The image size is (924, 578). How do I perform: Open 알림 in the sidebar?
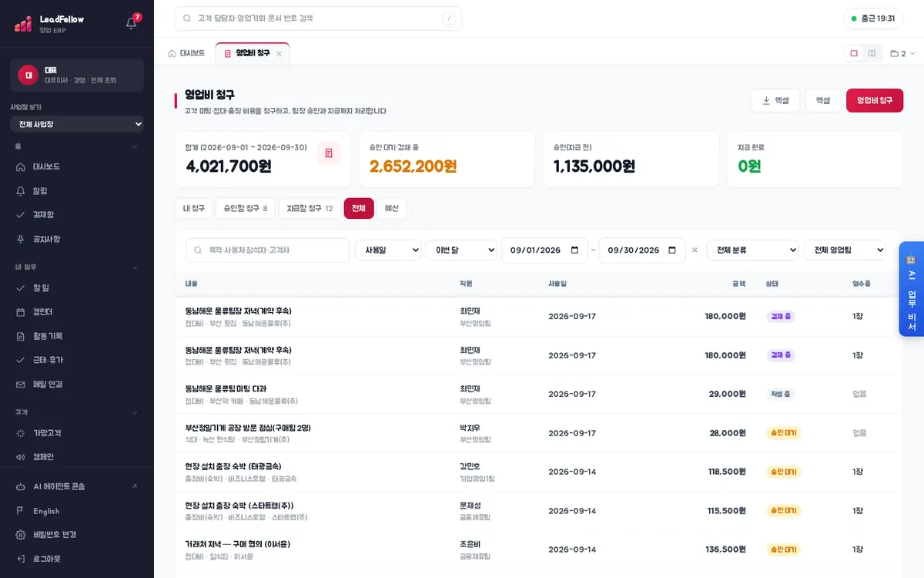coord(77,190)
